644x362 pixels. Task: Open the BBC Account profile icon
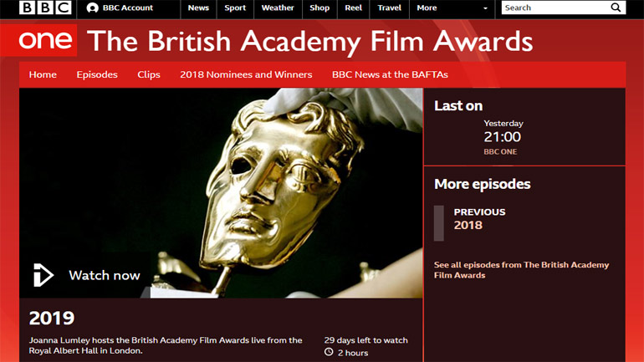click(x=92, y=8)
